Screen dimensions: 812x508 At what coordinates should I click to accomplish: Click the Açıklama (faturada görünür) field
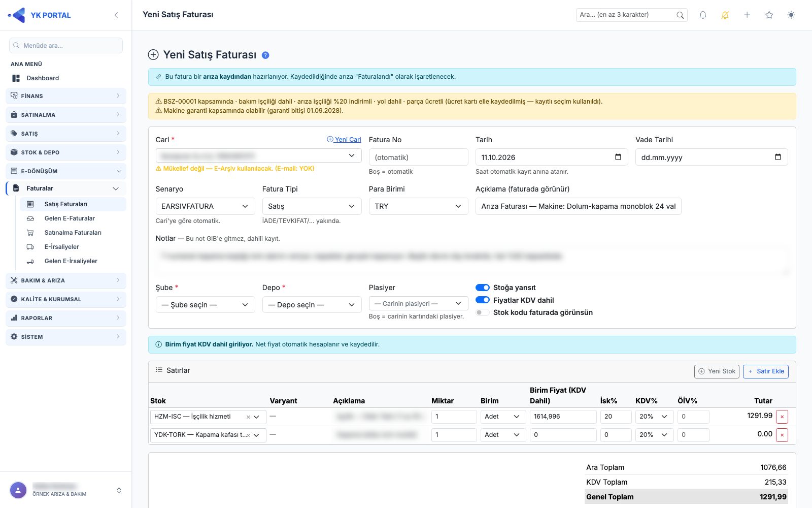(x=578, y=206)
